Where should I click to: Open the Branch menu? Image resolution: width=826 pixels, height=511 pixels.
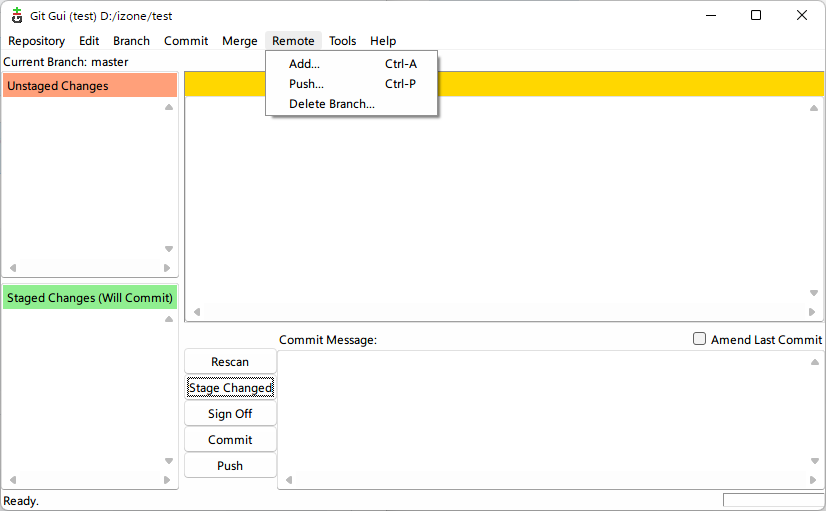coord(131,41)
